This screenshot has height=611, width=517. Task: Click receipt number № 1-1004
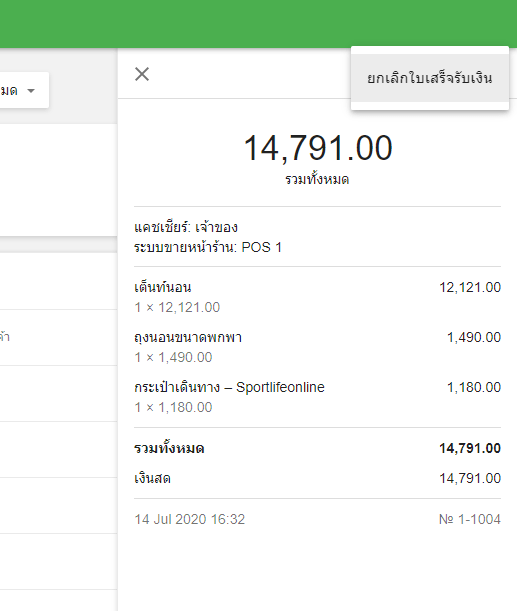469,519
